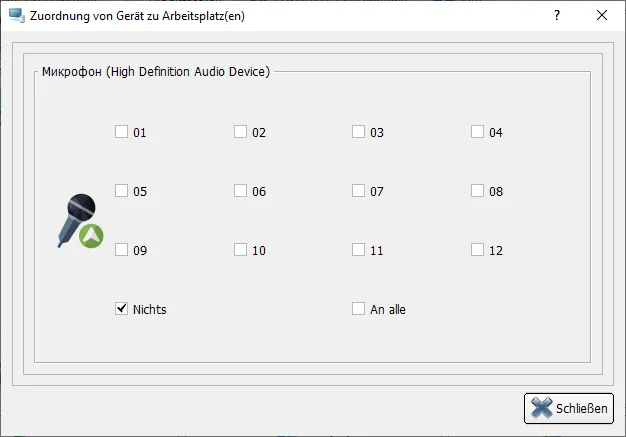Close the dialog with the X button

(x=601, y=15)
